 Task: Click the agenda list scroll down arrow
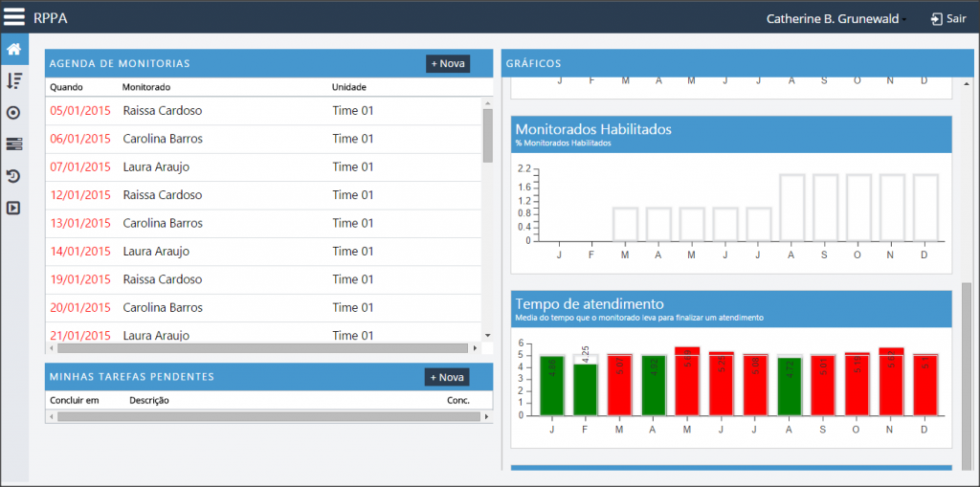[487, 336]
